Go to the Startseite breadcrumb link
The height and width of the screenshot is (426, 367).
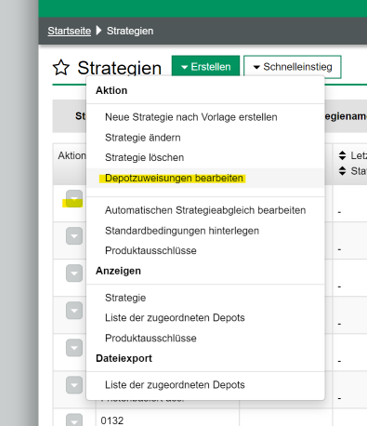[69, 31]
